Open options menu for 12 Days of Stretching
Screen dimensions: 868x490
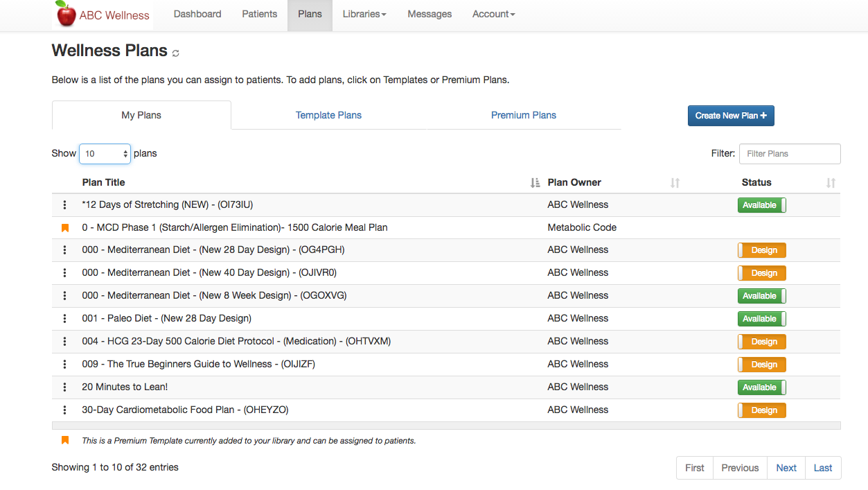65,205
